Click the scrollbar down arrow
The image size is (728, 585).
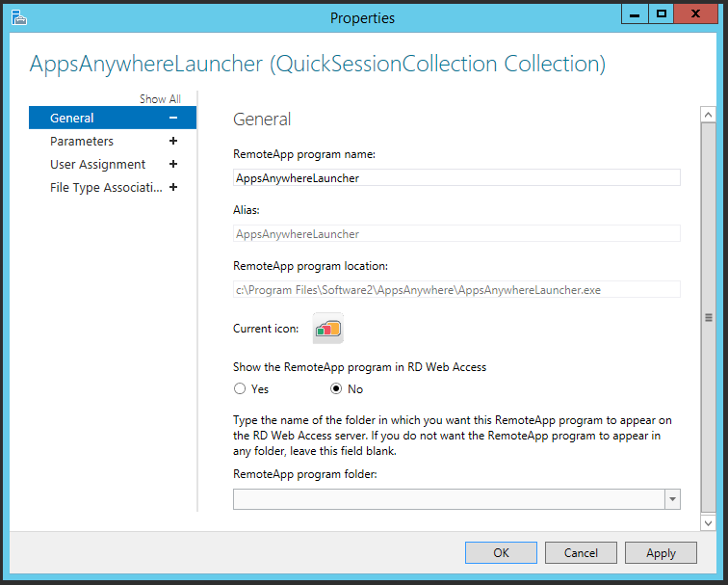tap(708, 522)
